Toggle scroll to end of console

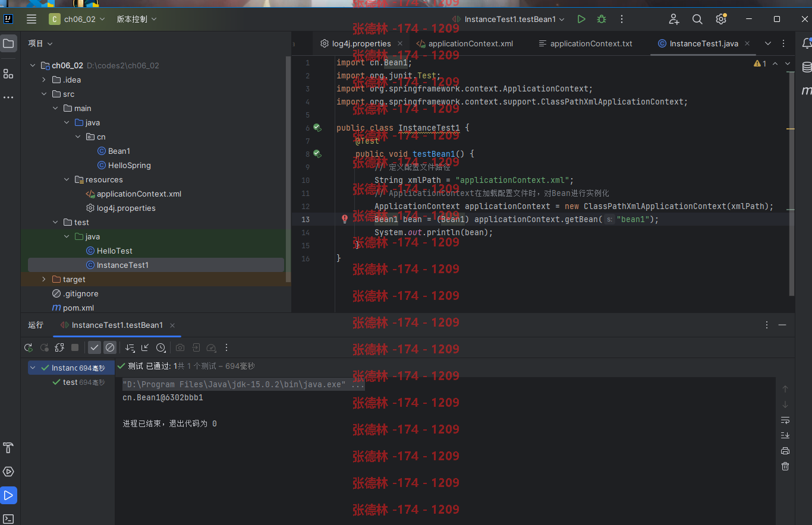tap(785, 435)
